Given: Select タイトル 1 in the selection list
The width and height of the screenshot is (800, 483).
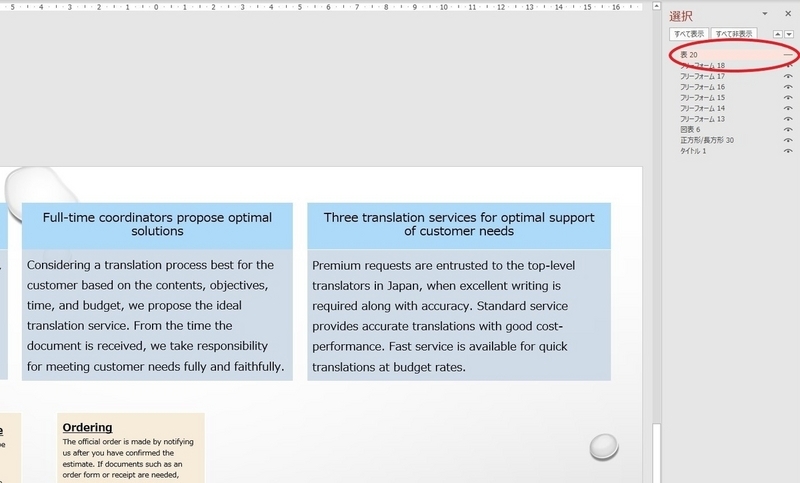Looking at the screenshot, I should (x=693, y=151).
